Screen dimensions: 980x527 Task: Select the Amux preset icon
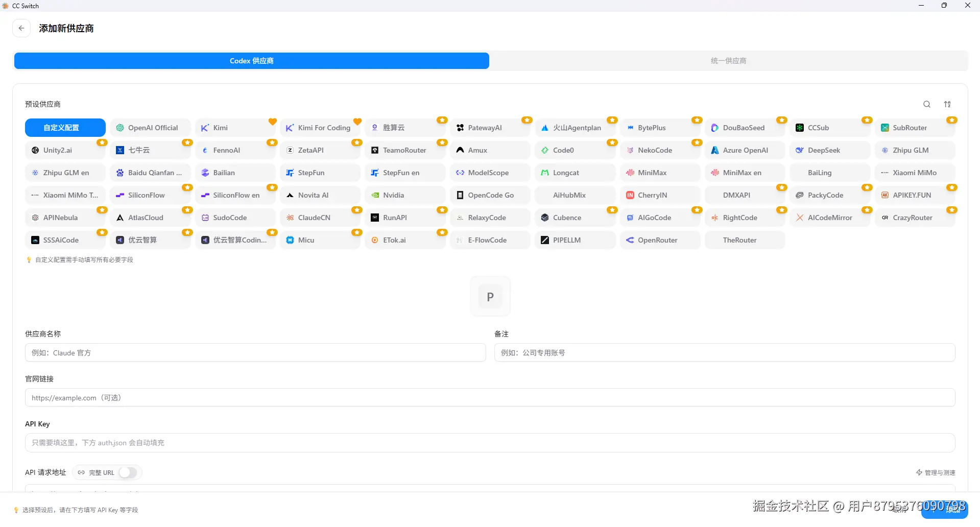460,150
